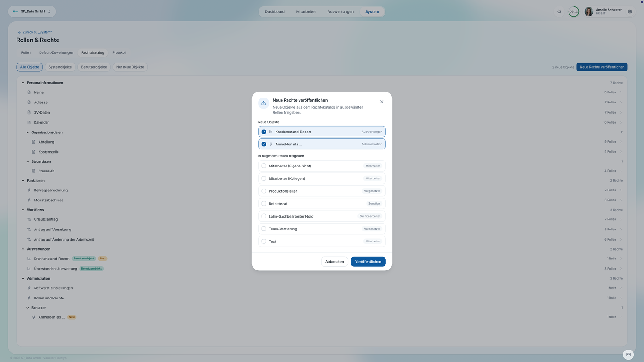Open the Name row's 13 Rollen details
The height and width of the screenshot is (362, 644).
tap(613, 92)
